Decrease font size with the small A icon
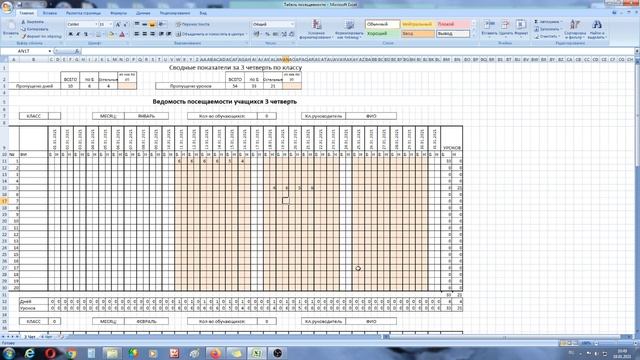640x360 pixels. coord(126,24)
